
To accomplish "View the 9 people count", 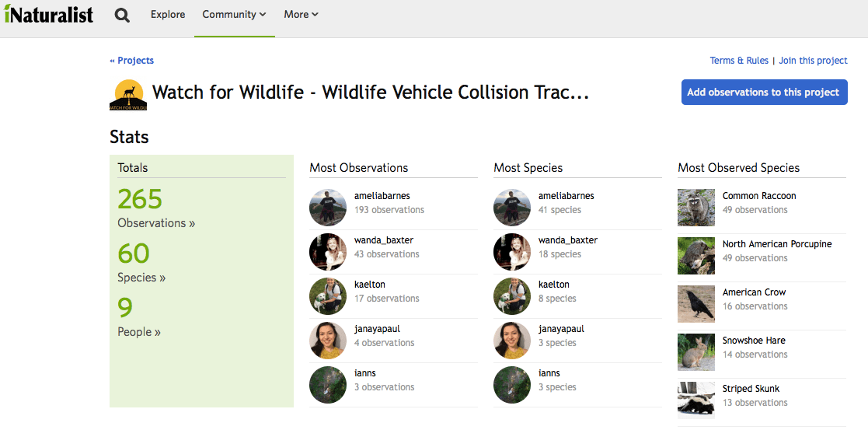I will tap(125, 307).
